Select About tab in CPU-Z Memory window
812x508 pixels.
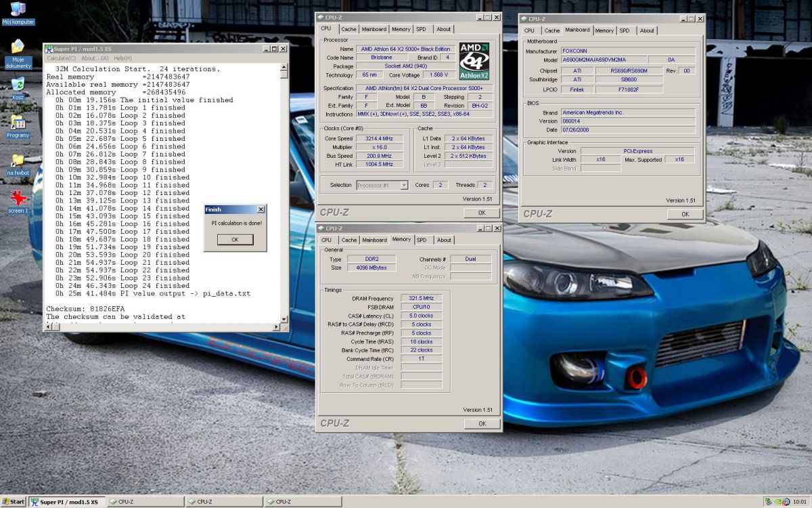pyautogui.click(x=444, y=240)
